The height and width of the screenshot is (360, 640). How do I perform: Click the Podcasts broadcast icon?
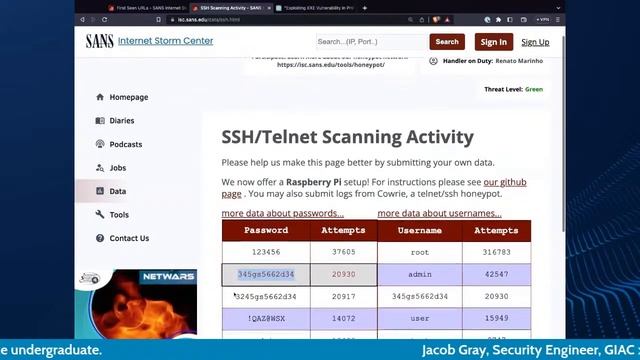[x=100, y=144]
